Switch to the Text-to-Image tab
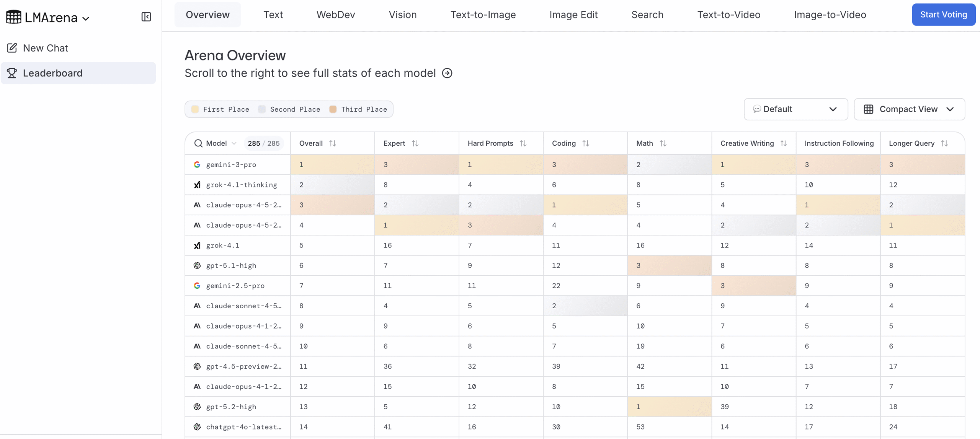Viewport: 980px width, 439px height. point(483,15)
